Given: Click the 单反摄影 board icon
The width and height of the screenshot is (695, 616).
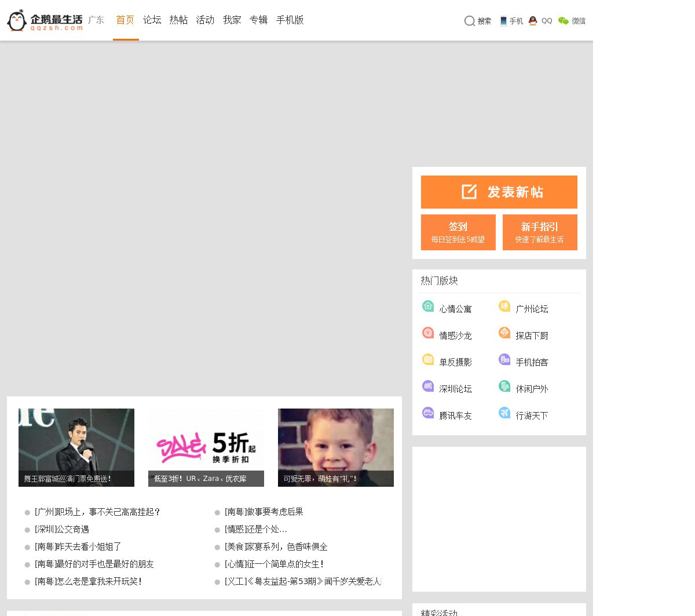Looking at the screenshot, I should pos(428,359).
